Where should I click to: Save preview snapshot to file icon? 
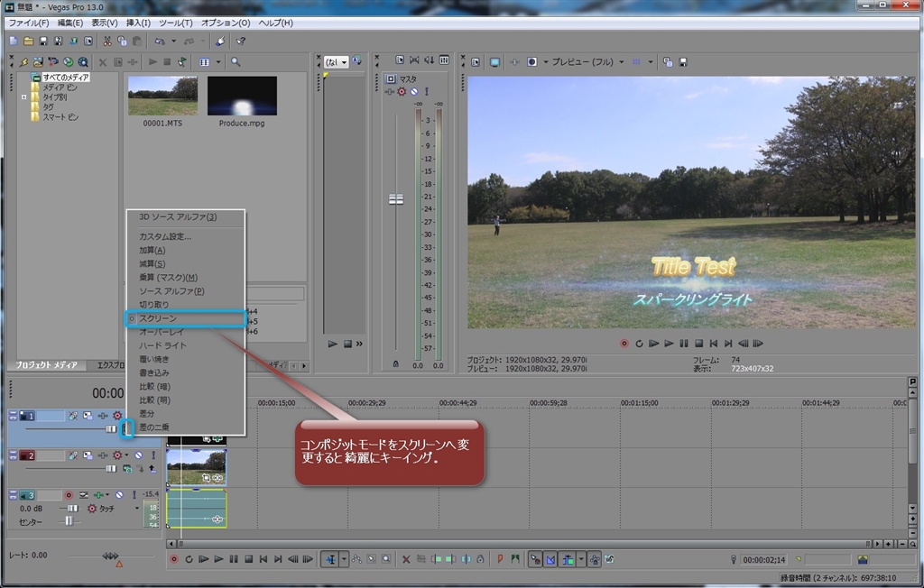click(x=683, y=62)
